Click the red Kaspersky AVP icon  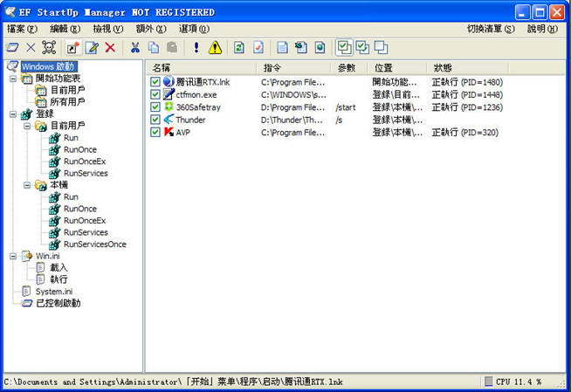[169, 132]
